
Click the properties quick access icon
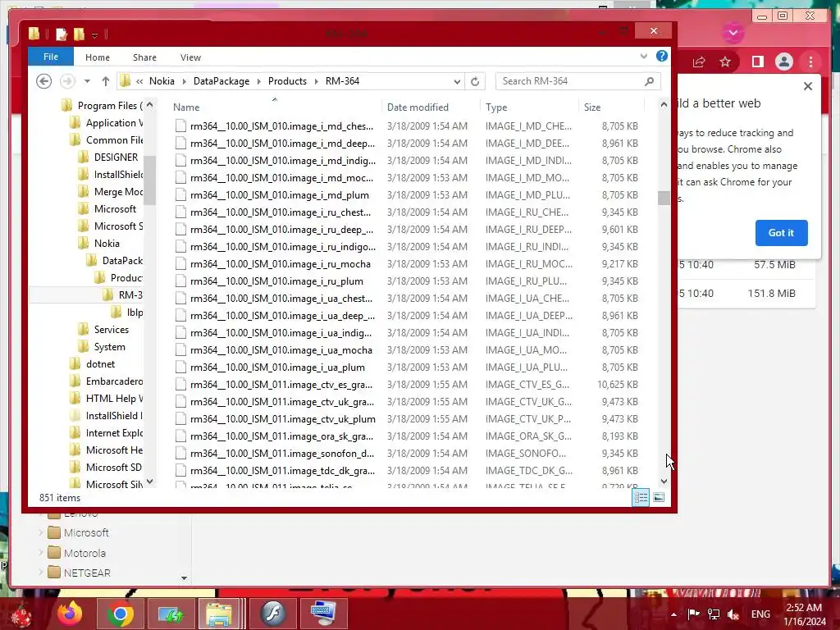[61, 34]
